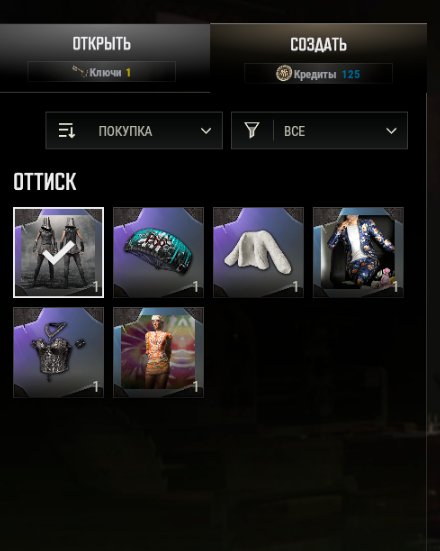The image size is (440, 551).
Task: Click the credits coin icon
Action: [x=283, y=74]
